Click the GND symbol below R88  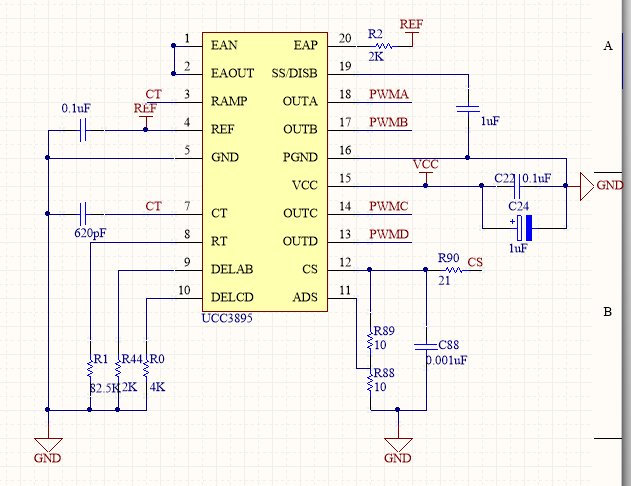398,445
